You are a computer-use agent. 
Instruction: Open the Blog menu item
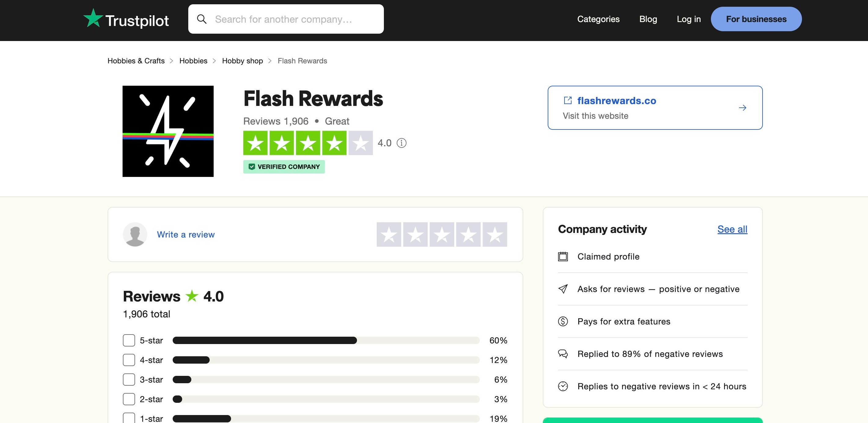pos(648,19)
